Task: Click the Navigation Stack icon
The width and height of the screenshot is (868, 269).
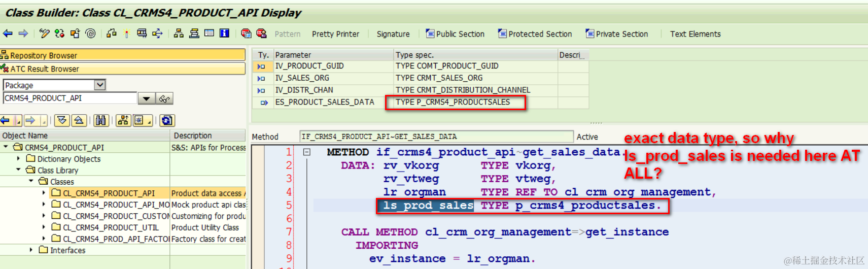Action: click(194, 33)
